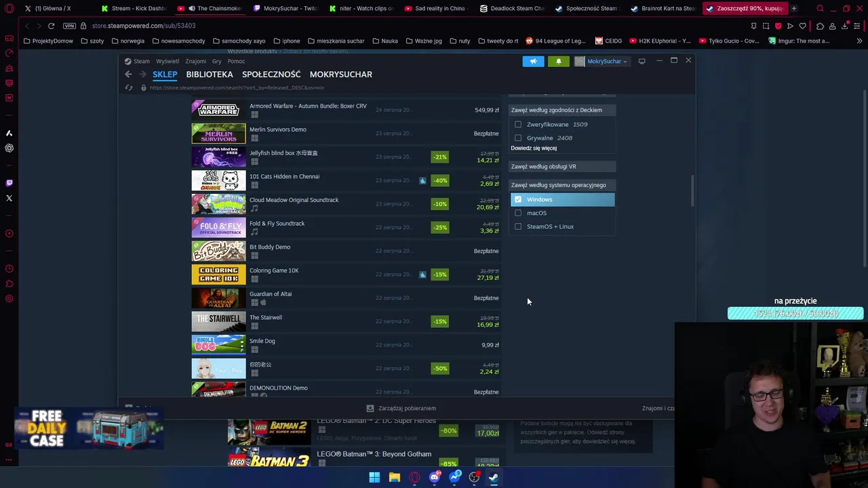The image size is (868, 488).
Task: Select Guardian of Altai entry
Action: pos(346,298)
